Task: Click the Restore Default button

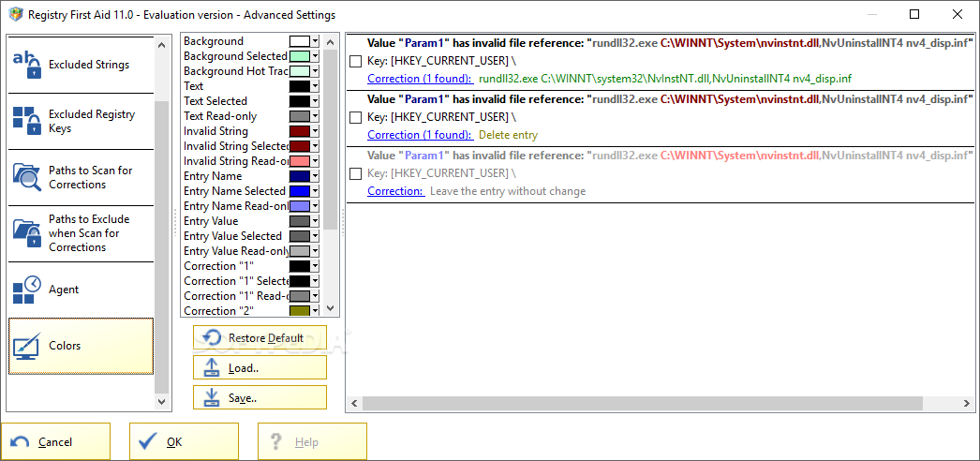Action: point(260,338)
